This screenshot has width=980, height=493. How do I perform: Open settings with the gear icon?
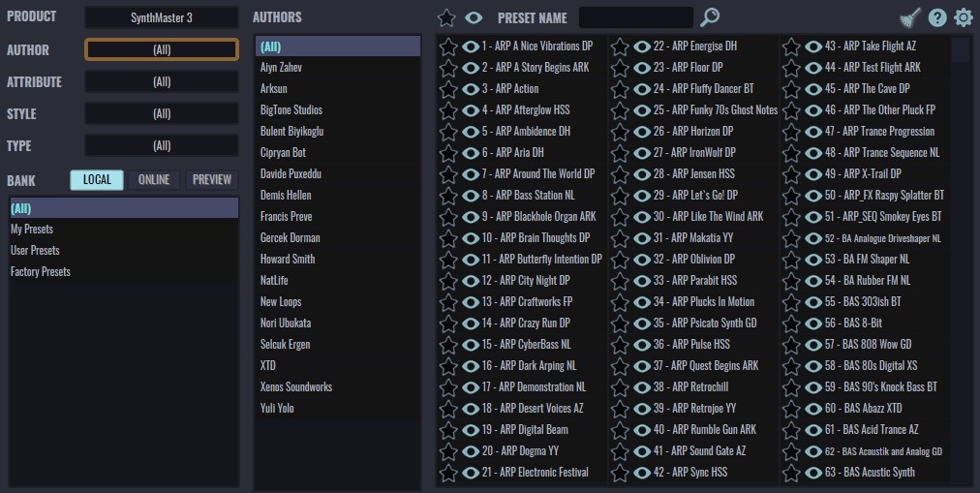[x=964, y=18]
